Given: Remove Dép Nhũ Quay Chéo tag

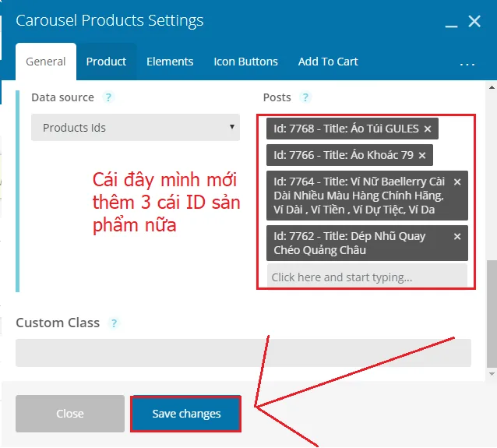Looking at the screenshot, I should pyautogui.click(x=457, y=236).
